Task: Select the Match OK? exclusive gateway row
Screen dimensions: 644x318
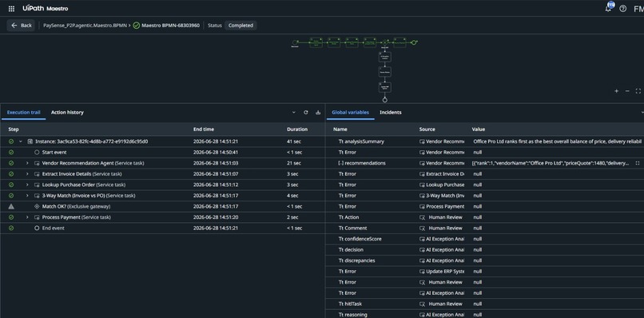Action: coord(163,206)
